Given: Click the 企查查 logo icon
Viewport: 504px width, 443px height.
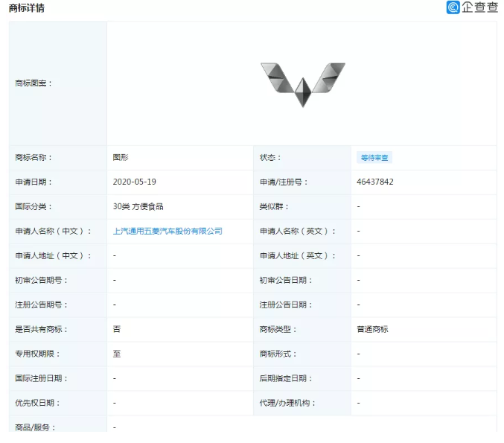Looking at the screenshot, I should coord(453,7).
